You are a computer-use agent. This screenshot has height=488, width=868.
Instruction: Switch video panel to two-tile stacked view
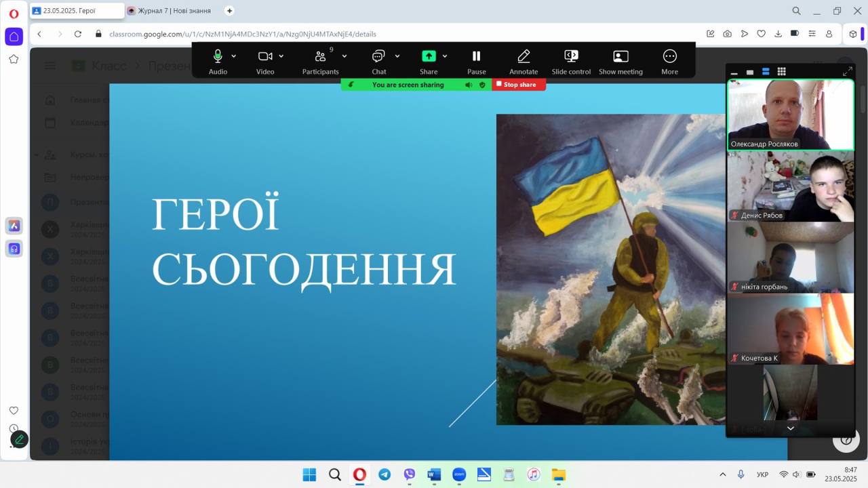pos(766,71)
